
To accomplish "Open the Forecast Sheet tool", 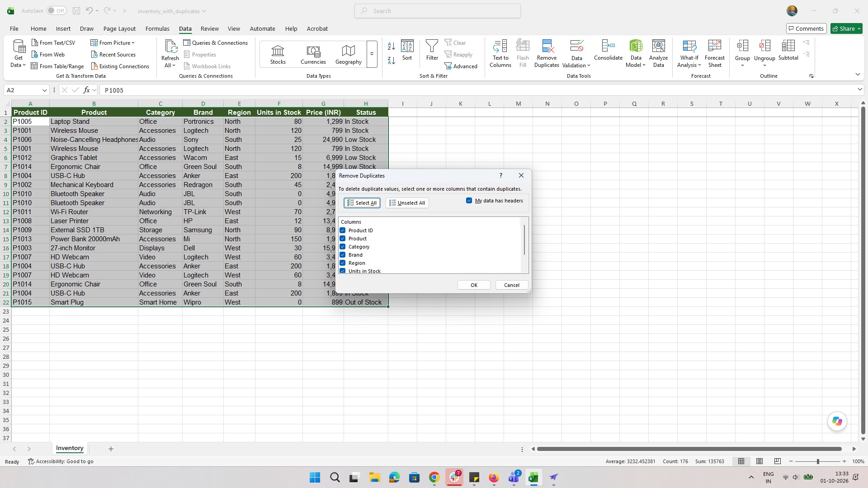I will [x=714, y=53].
